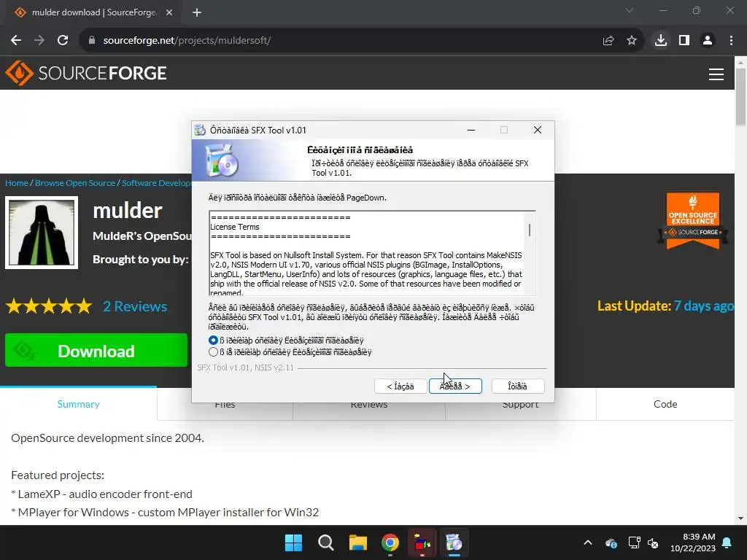Click the page scrollbar down arrow
Screen dimensions: 747x560
coord(740,518)
